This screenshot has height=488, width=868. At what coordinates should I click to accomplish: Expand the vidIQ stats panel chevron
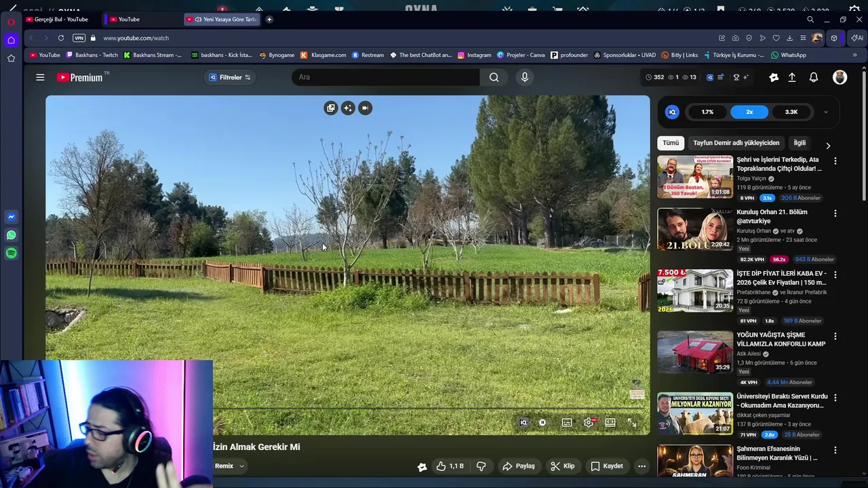(825, 113)
